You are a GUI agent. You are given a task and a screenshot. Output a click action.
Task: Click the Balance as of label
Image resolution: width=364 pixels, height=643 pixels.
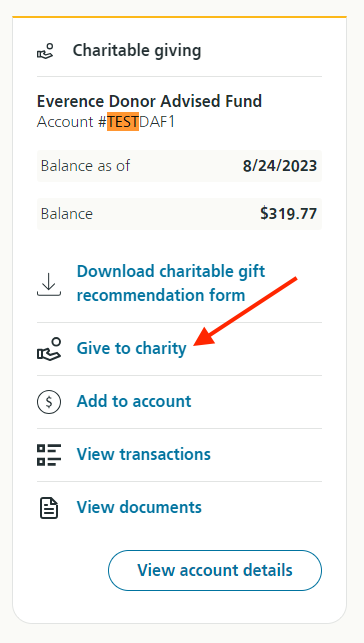point(85,166)
